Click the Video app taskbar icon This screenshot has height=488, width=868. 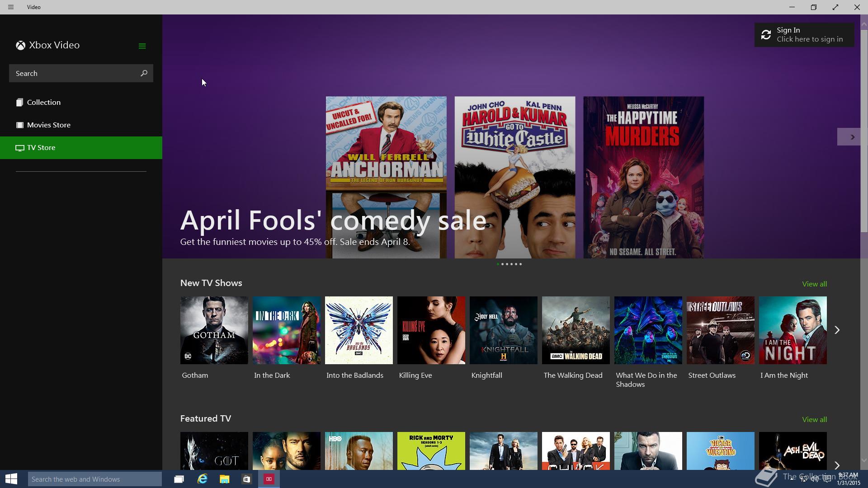(x=269, y=479)
